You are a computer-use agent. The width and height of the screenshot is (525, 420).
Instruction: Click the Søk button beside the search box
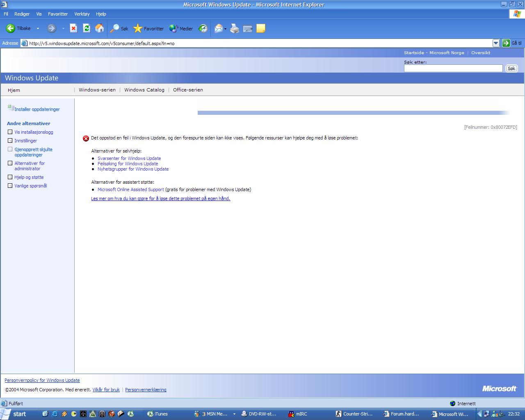511,68
